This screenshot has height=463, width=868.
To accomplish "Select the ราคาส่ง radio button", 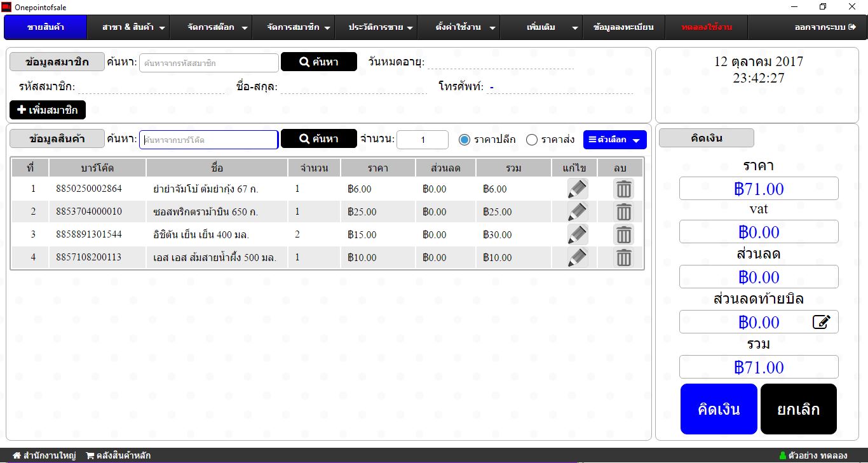I will pos(532,140).
